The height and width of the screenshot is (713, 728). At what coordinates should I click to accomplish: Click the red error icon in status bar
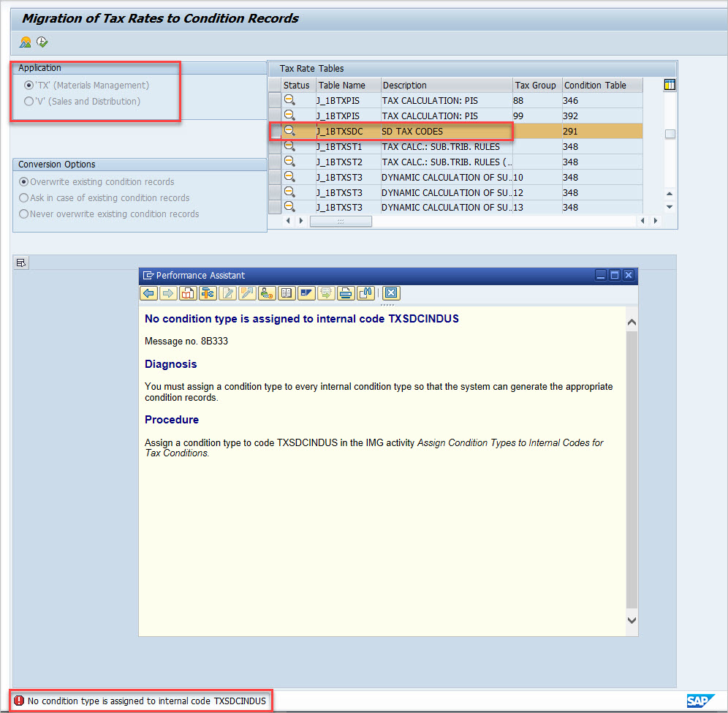[x=19, y=701]
